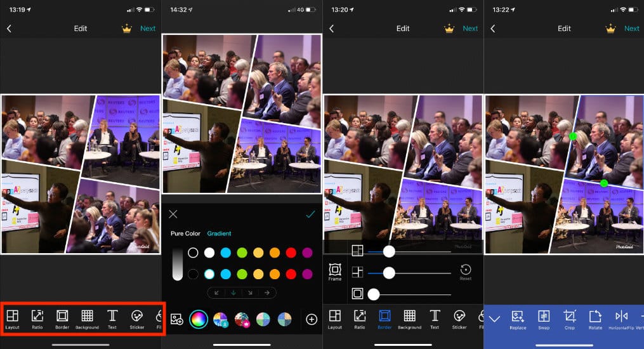
Task: Open the Frame options
Action: [x=334, y=272]
